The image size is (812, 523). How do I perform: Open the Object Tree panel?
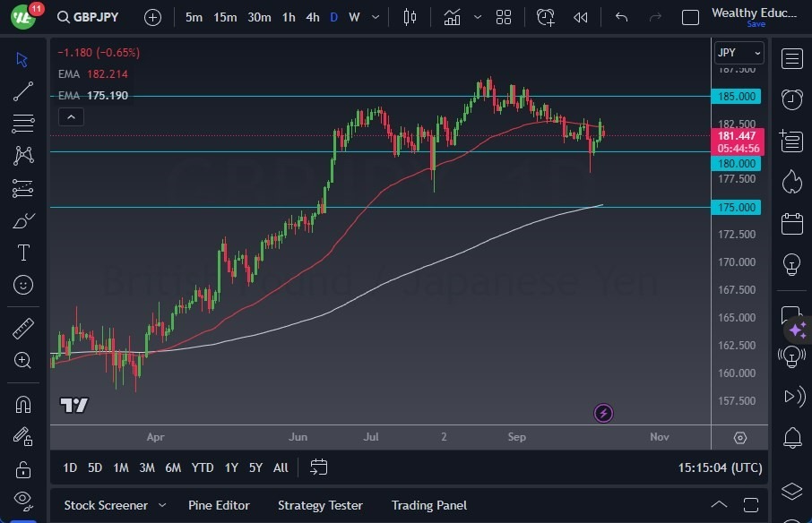792,492
